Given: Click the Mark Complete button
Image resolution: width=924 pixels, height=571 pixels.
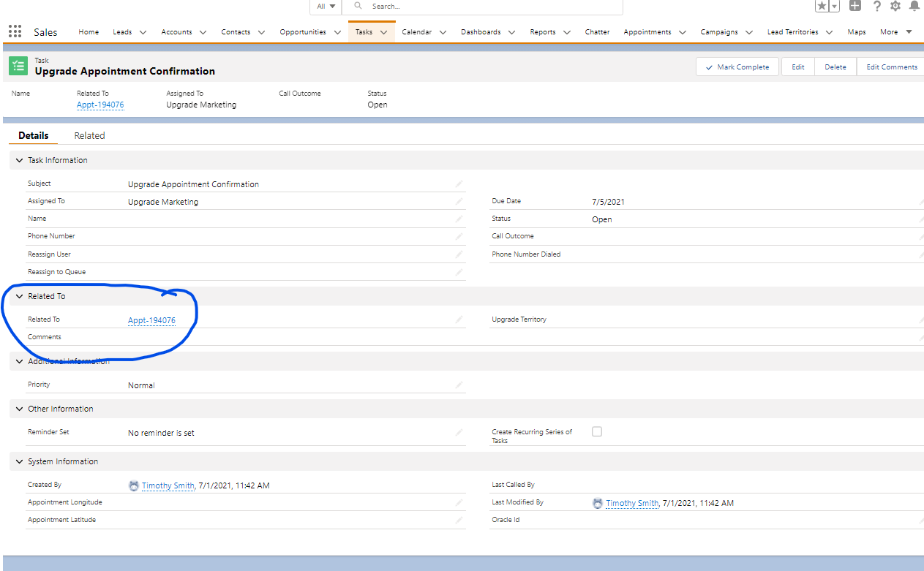Looking at the screenshot, I should coord(737,67).
